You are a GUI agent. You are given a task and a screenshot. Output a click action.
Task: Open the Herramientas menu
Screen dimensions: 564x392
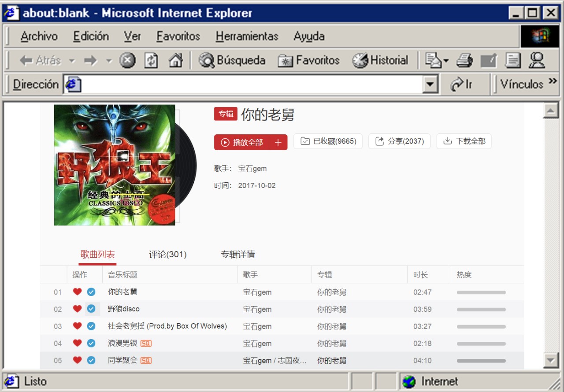coord(247,36)
